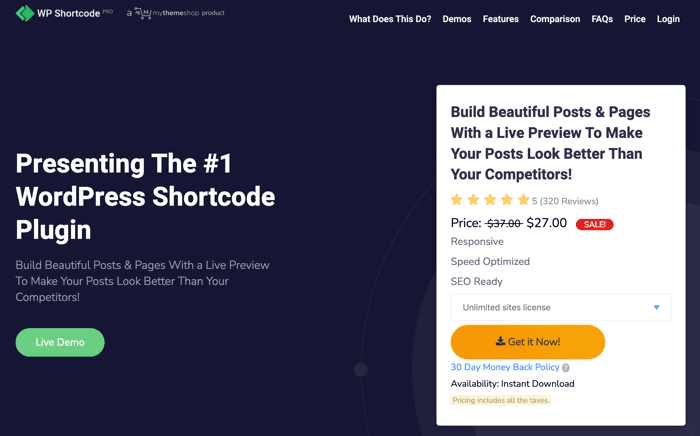Jump to Comparison section

[x=555, y=19]
